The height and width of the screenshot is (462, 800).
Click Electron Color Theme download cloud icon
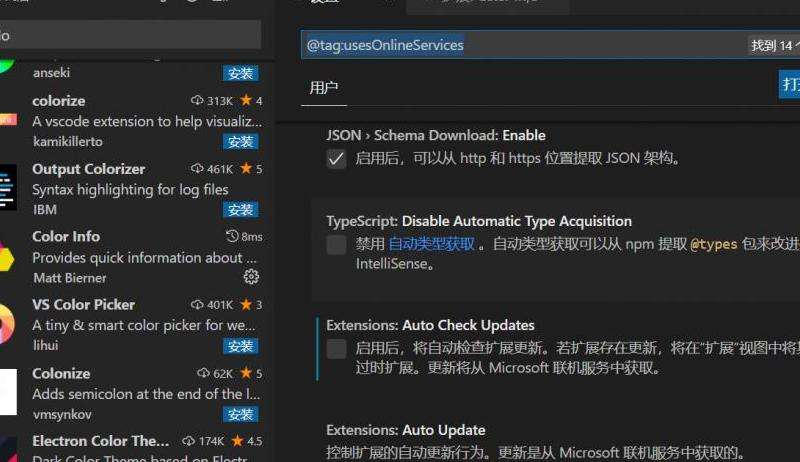(x=188, y=441)
